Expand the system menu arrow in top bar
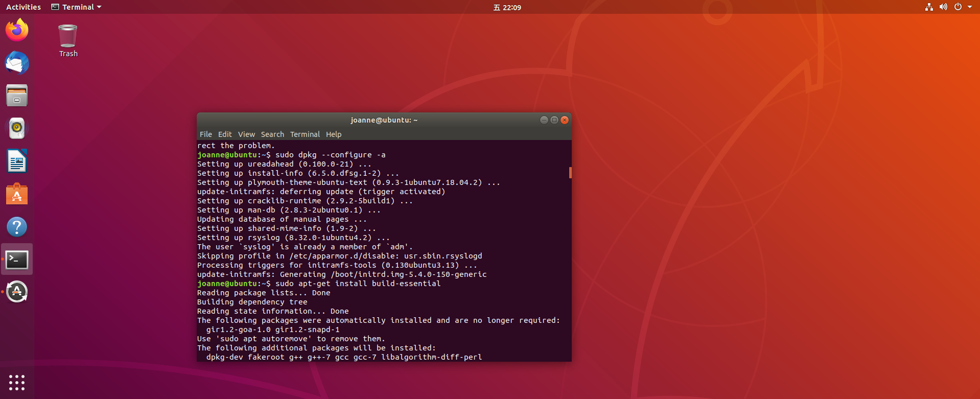980x399 pixels. 970,7
